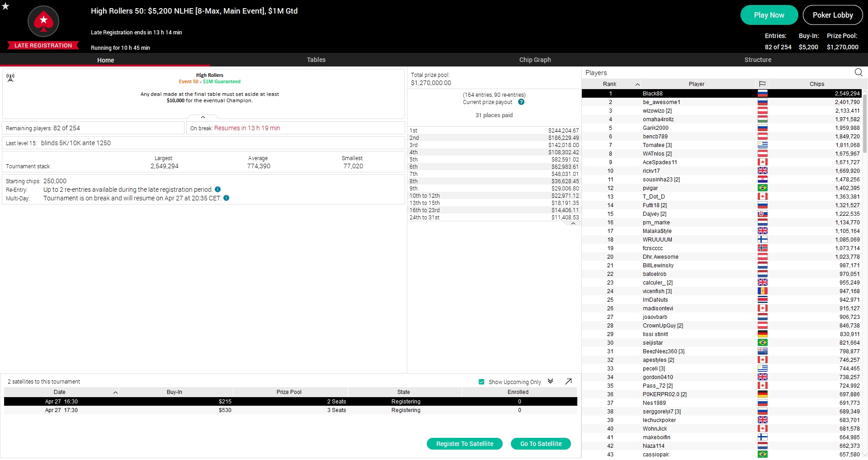
Task: Click the flag beside omaha4rollz
Action: pyautogui.click(x=763, y=119)
